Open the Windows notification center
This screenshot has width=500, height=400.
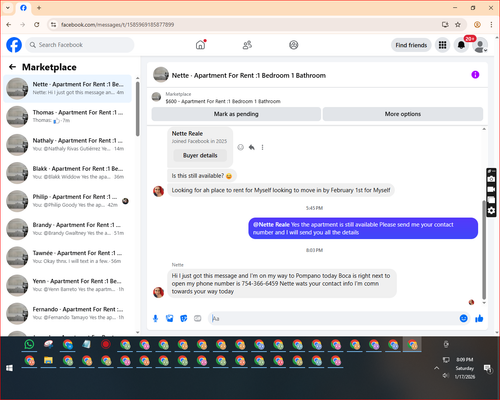(x=488, y=368)
